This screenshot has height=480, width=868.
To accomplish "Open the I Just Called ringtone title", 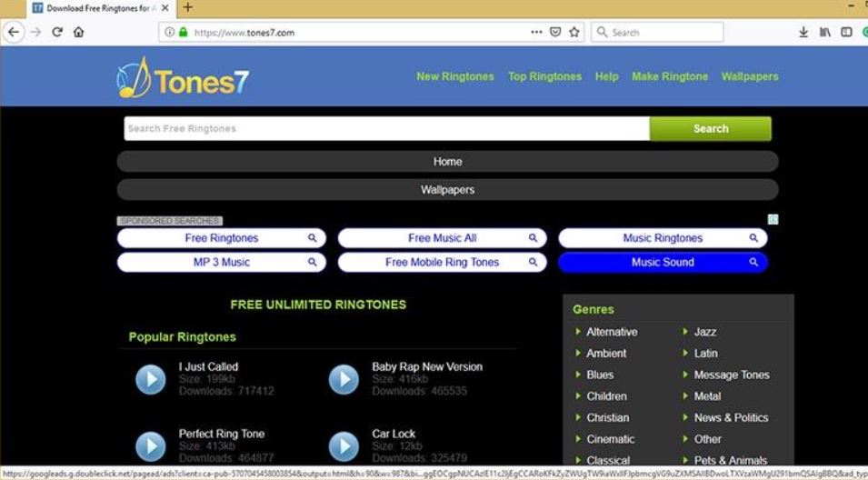I will pos(209,366).
